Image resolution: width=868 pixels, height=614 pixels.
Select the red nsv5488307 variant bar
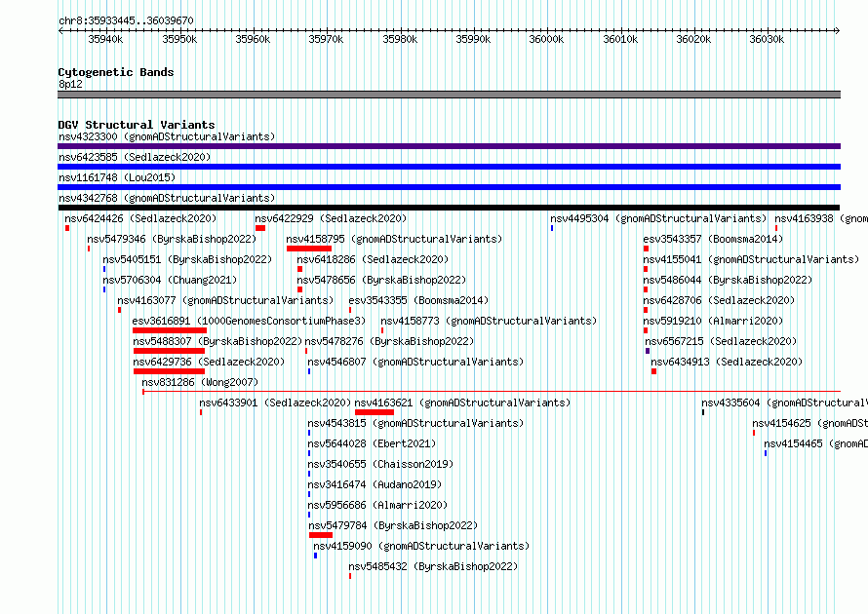point(169,351)
